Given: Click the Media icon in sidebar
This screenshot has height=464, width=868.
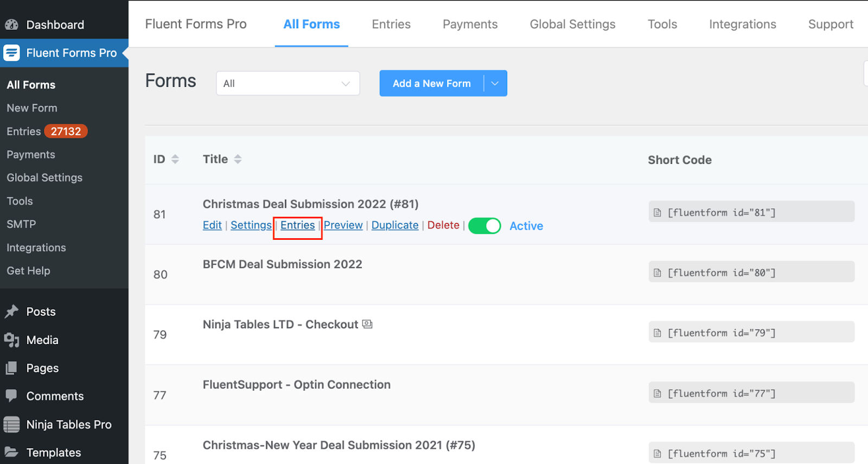Looking at the screenshot, I should (x=11, y=340).
